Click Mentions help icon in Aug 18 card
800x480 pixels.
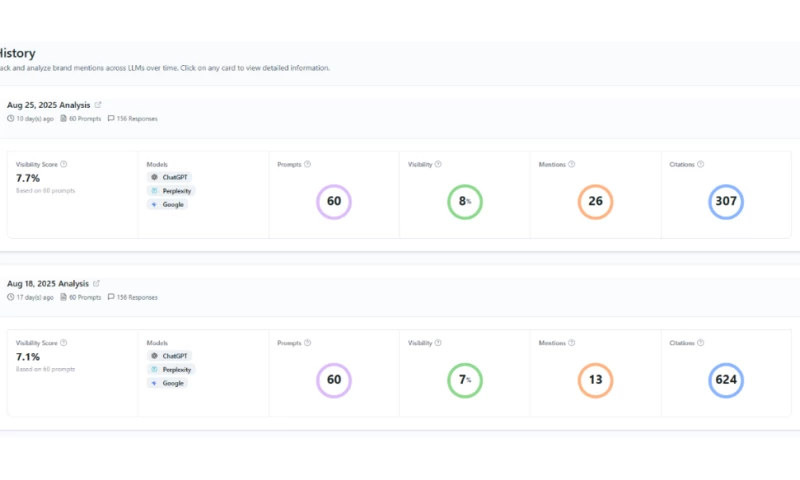pos(572,343)
